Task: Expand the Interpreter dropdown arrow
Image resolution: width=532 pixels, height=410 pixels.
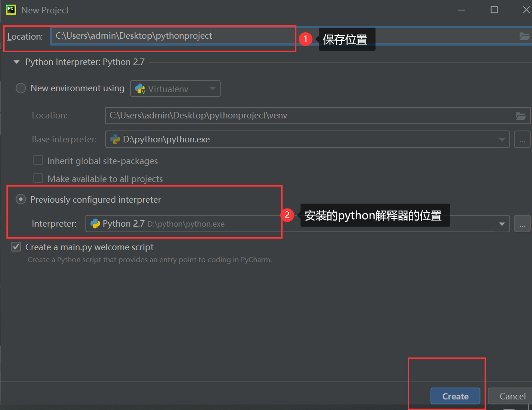Action: pyautogui.click(x=502, y=224)
